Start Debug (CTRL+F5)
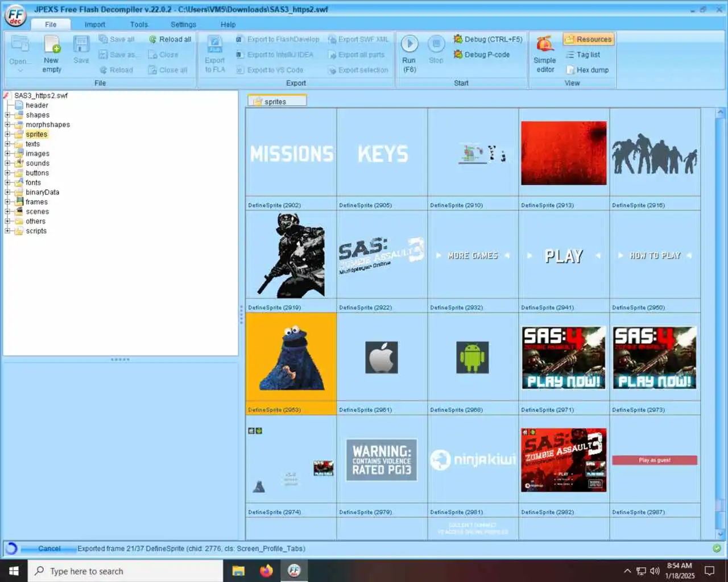The image size is (728, 582). click(x=487, y=39)
